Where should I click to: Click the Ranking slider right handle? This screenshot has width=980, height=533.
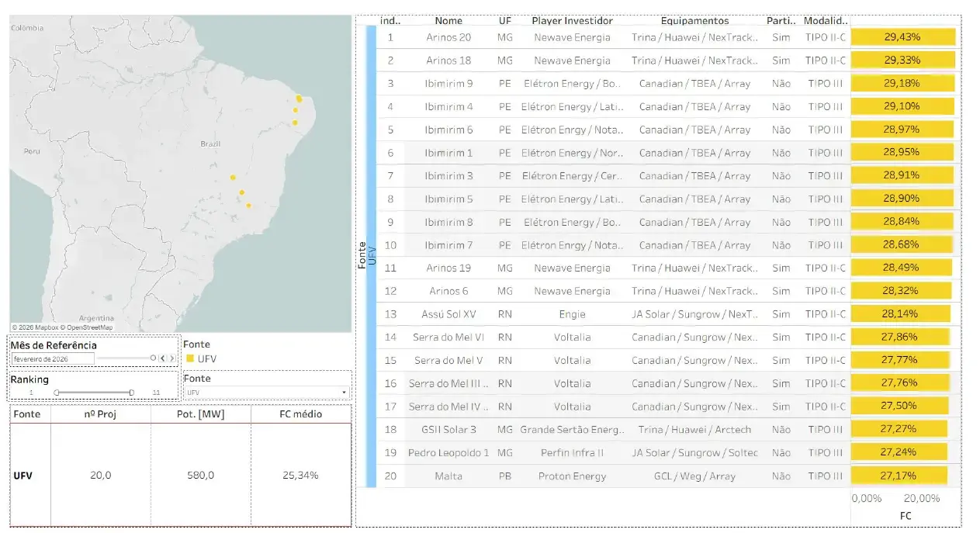coord(132,393)
